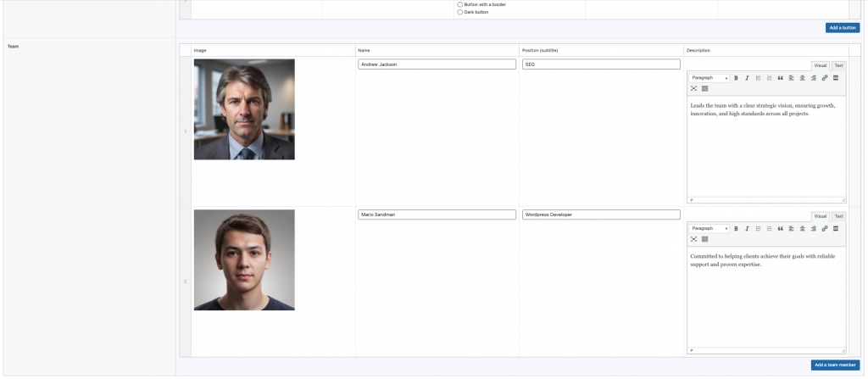
Task: Insert Read More tag in Andrew Jackson's description
Action: 835,78
